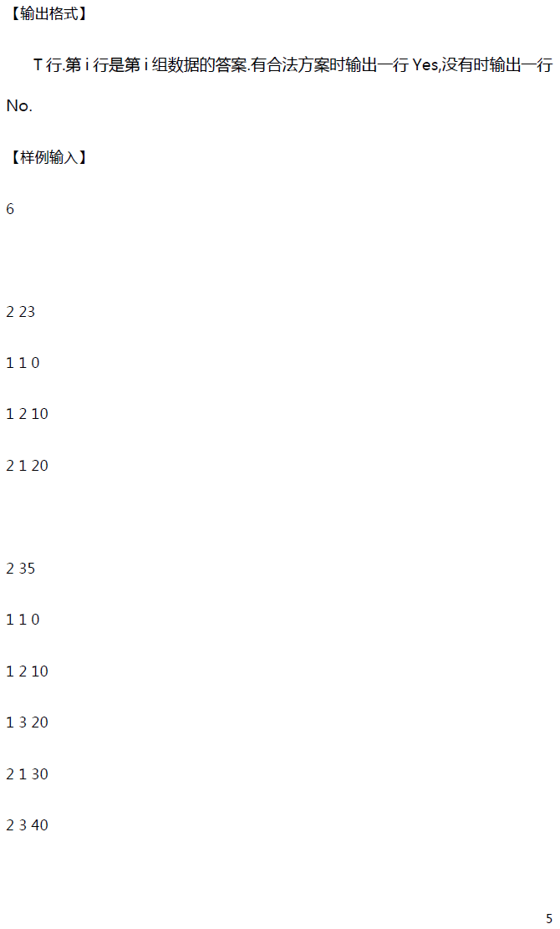Click the 【输出格式】 heading

click(48, 13)
